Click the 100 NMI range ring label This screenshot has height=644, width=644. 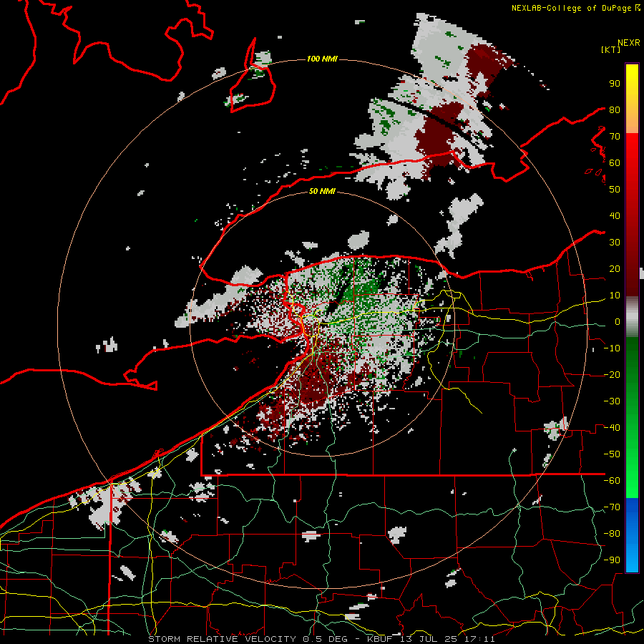coord(322,59)
